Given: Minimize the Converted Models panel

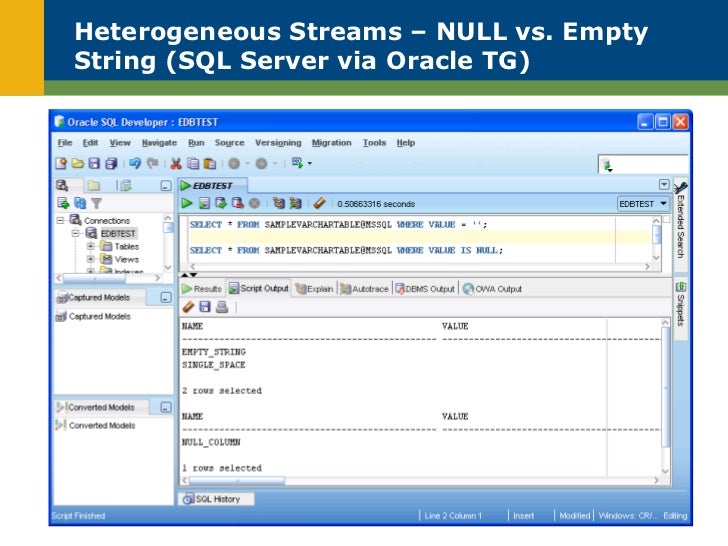Looking at the screenshot, I should (166, 408).
